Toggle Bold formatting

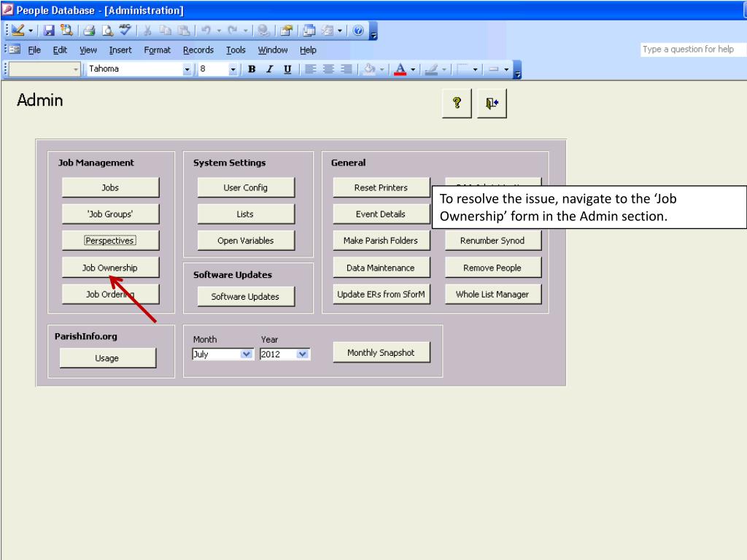(252, 69)
